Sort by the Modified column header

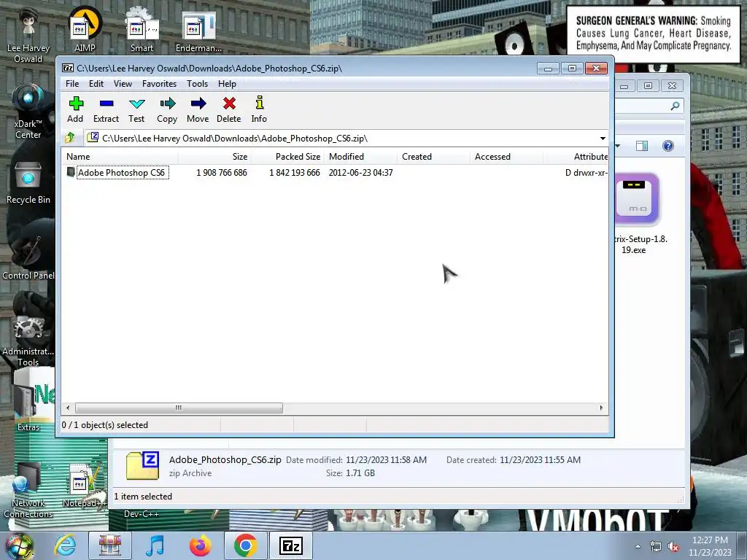pyautogui.click(x=360, y=157)
